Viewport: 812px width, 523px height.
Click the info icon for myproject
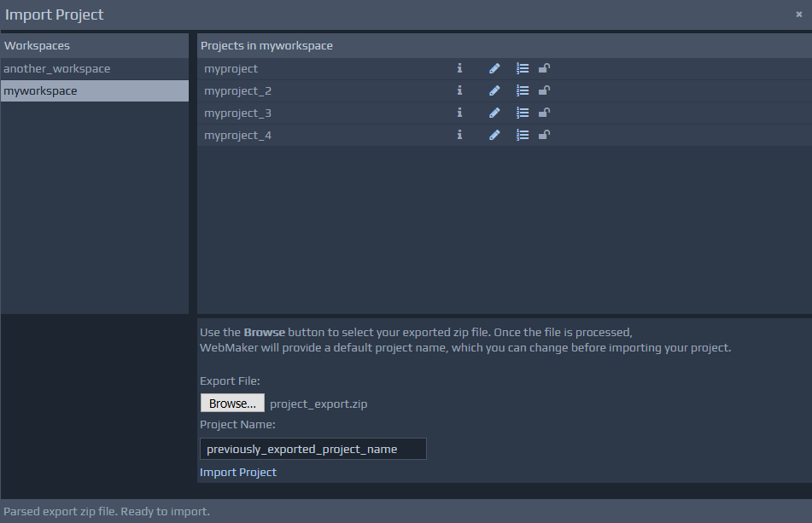[x=459, y=68]
